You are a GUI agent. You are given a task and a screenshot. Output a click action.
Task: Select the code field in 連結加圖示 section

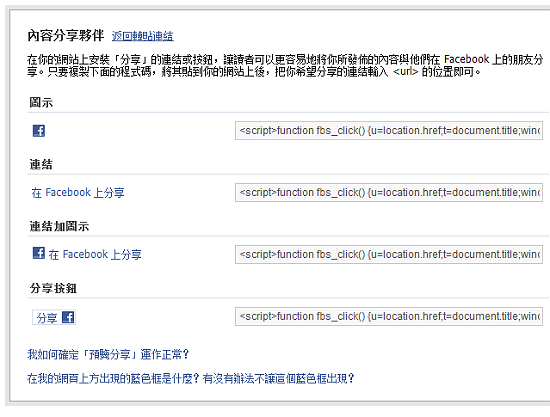[389, 254]
